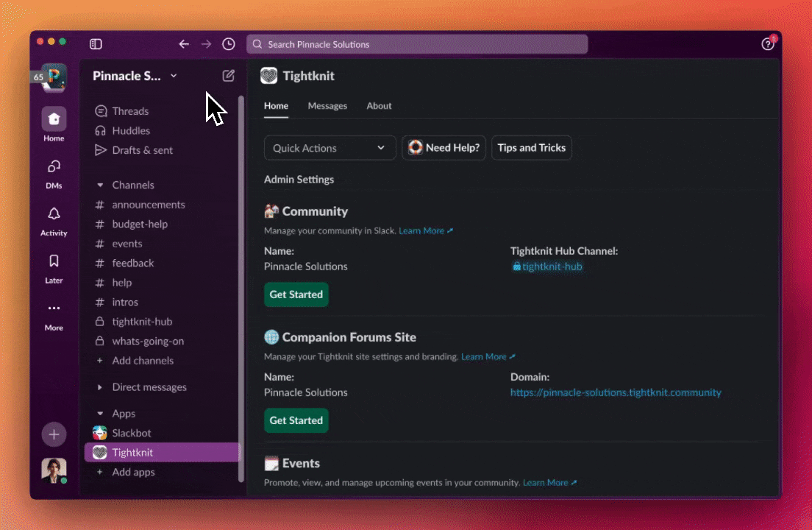Open the intros channel
Screen dimensions: 812x530
125,302
